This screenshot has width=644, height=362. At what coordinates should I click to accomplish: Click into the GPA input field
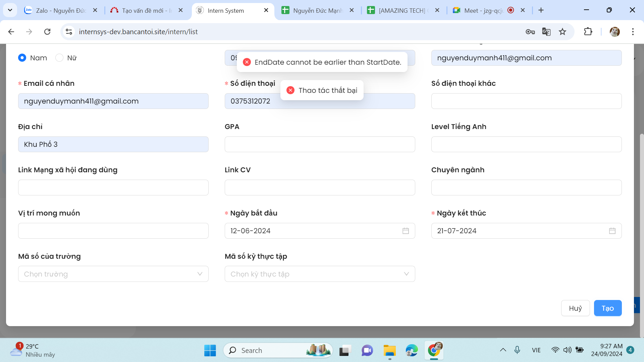[x=320, y=144]
